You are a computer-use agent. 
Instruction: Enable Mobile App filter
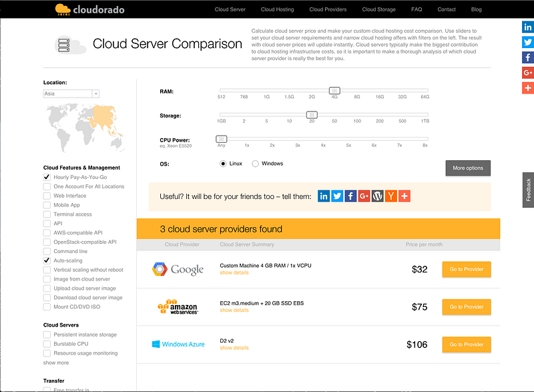[47, 205]
